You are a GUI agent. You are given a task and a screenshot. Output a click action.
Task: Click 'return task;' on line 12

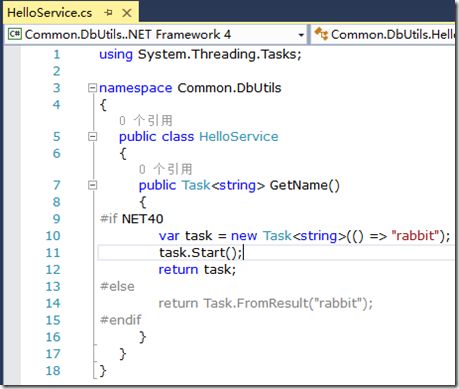click(197, 269)
